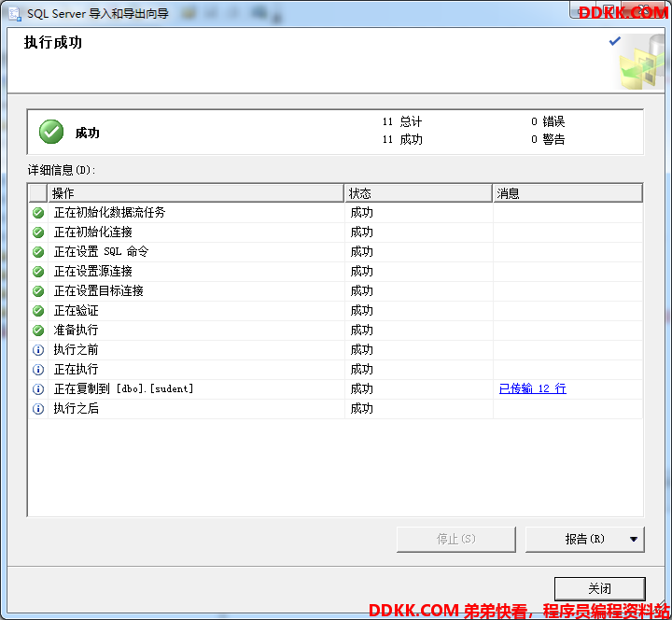Click the 11 总计 summary text
This screenshot has width=672, height=620.
point(402,121)
